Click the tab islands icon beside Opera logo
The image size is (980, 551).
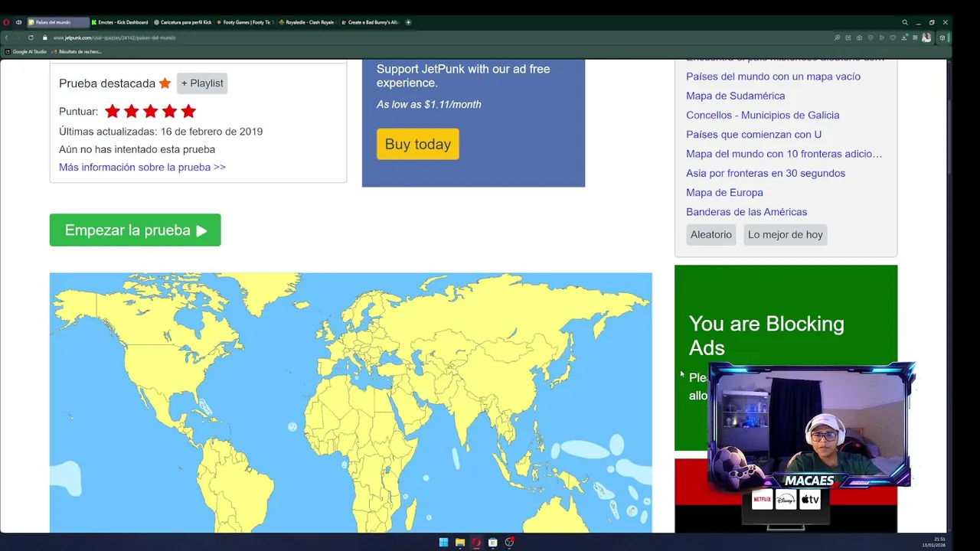coord(18,22)
